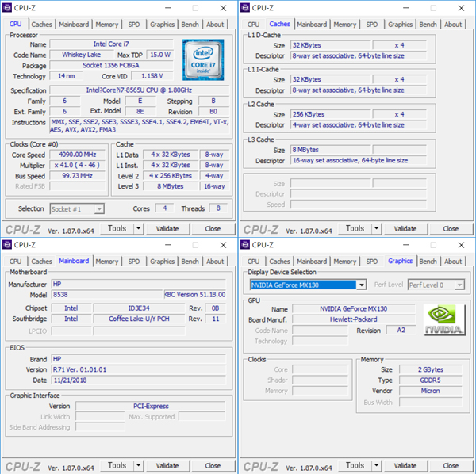This screenshot has height=474, width=476.
Task: Click the NVIDIA logo in Graphics window
Action: pos(444,319)
